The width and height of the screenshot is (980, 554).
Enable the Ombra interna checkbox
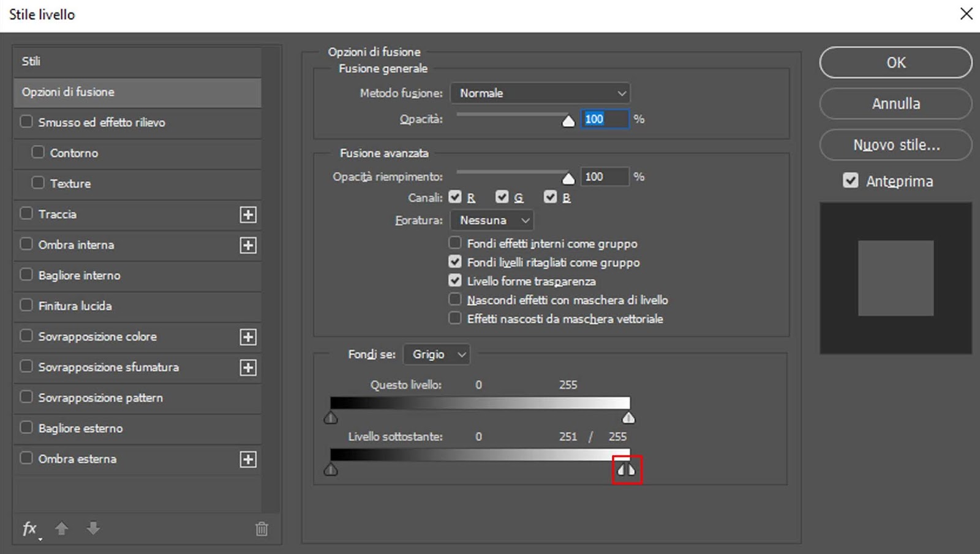click(26, 244)
